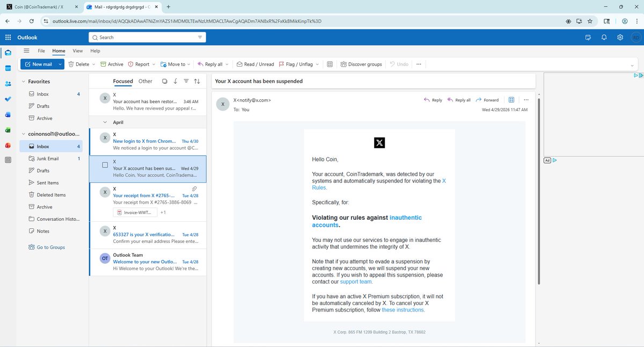Click Forward in the reading pane
This screenshot has width=644, height=347.
click(x=487, y=100)
